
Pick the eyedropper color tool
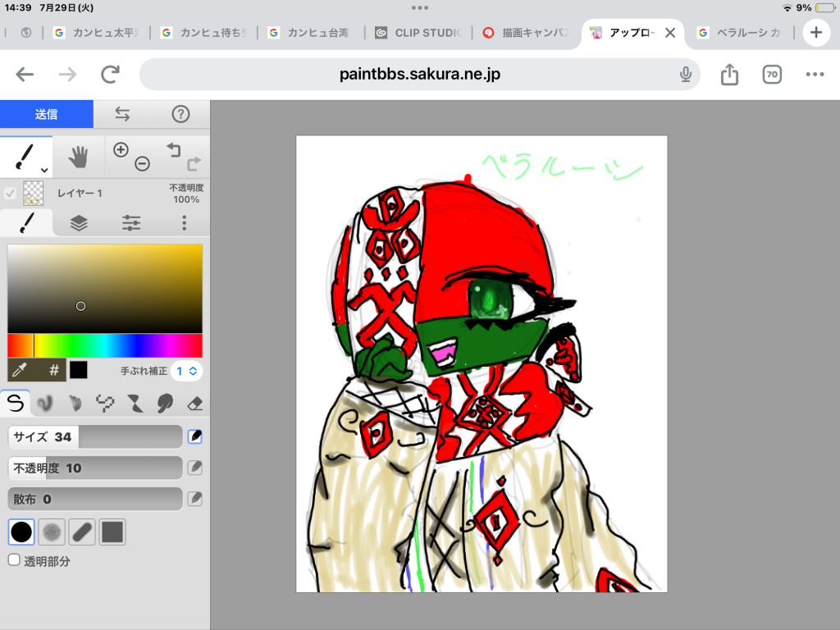coord(20,370)
